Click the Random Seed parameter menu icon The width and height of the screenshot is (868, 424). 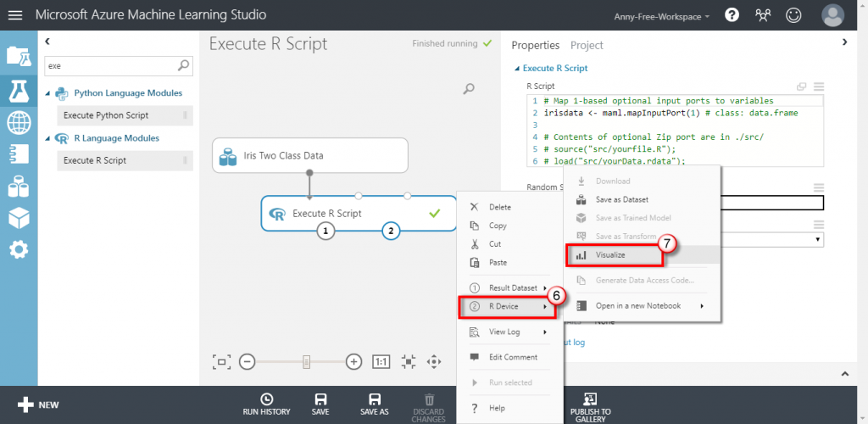[x=819, y=188]
